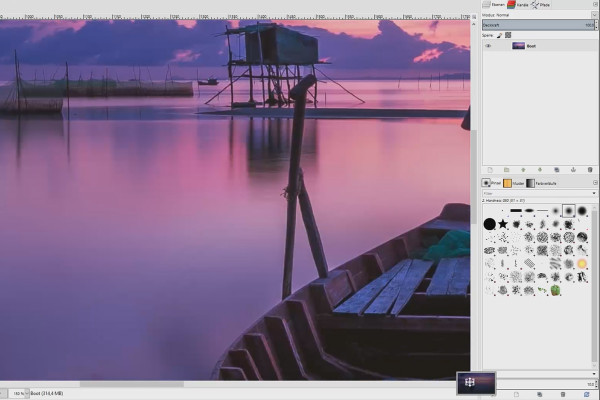
Task: Select the Boot layer thumbnail
Action: pos(518,46)
